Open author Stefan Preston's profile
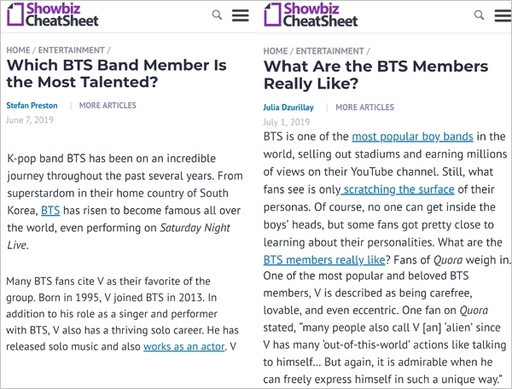This screenshot has width=512, height=389. 32,106
